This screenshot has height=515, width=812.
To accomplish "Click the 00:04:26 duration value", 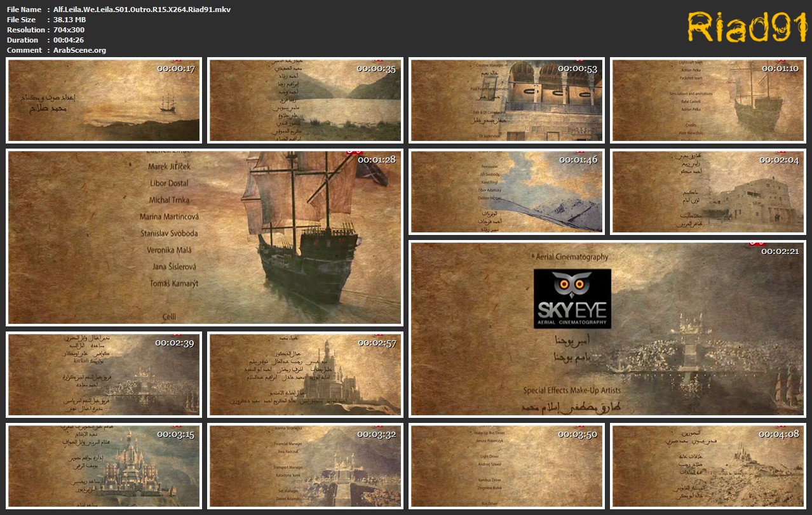I will click(x=70, y=40).
